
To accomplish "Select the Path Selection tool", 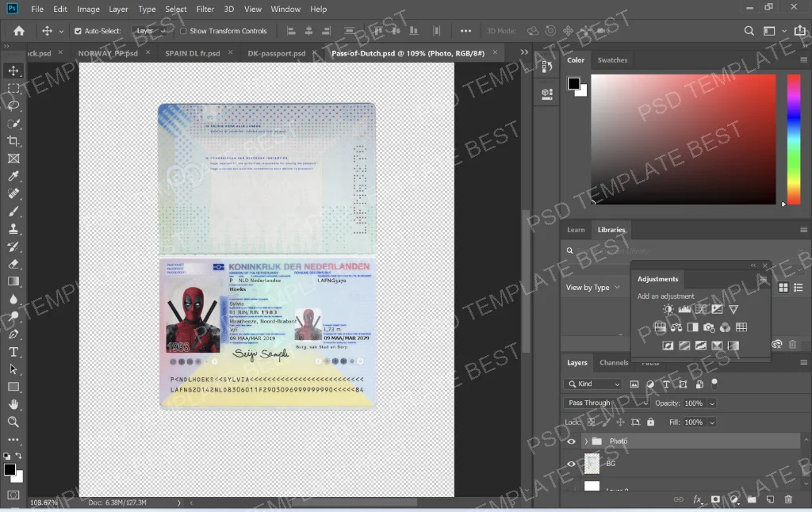I will tap(13, 369).
